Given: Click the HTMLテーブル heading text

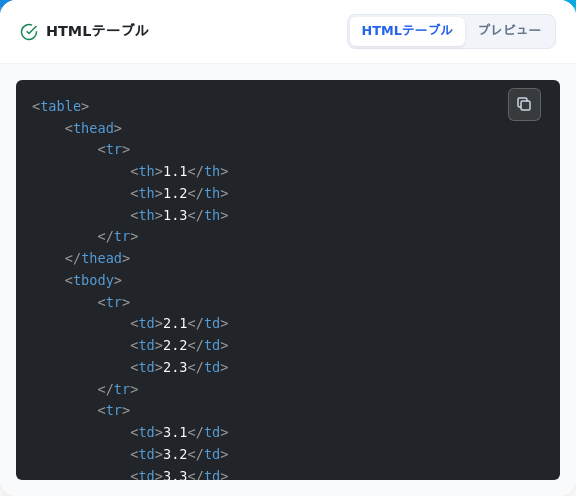Looking at the screenshot, I should pyautogui.click(x=97, y=31).
